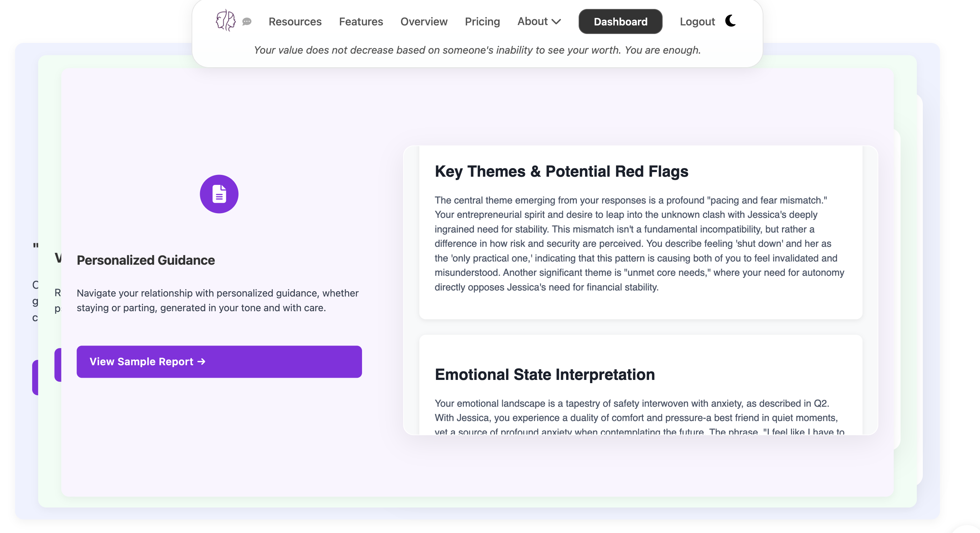Click the purple document icon circle

(219, 194)
